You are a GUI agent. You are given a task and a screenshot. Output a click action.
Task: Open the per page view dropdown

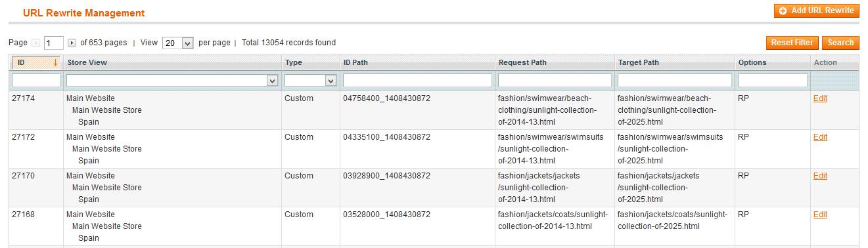pyautogui.click(x=177, y=43)
